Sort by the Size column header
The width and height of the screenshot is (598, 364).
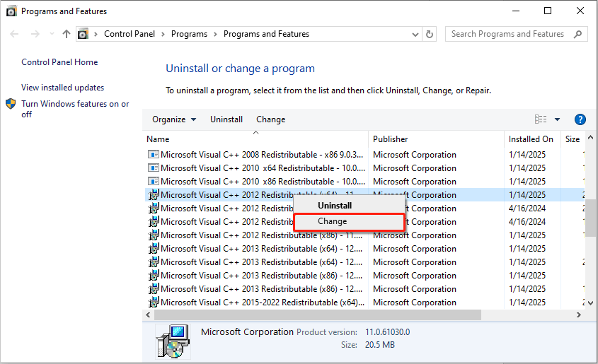click(x=573, y=139)
